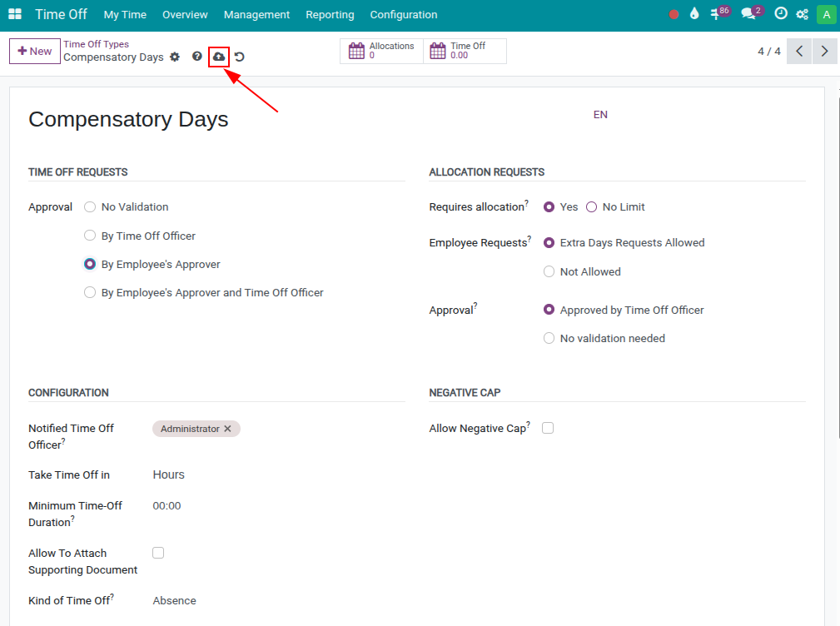Open the Reporting menu
The height and width of the screenshot is (626, 840).
coord(330,14)
